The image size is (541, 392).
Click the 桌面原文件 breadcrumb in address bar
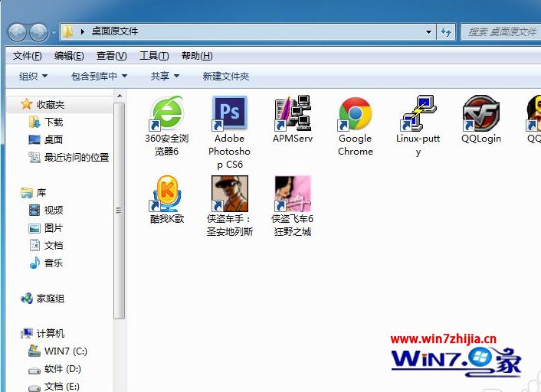[115, 31]
